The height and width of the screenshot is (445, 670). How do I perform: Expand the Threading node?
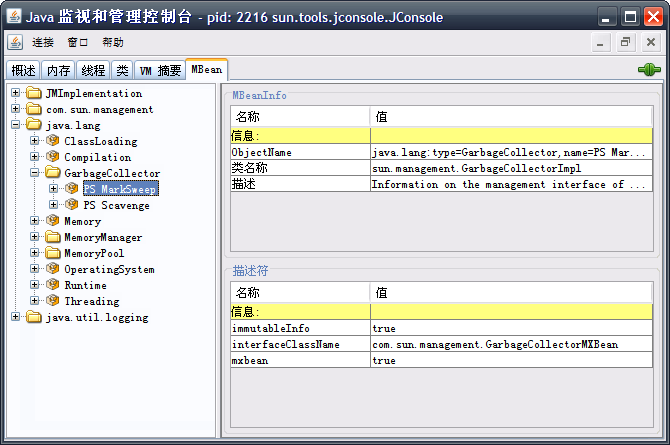(x=35, y=301)
